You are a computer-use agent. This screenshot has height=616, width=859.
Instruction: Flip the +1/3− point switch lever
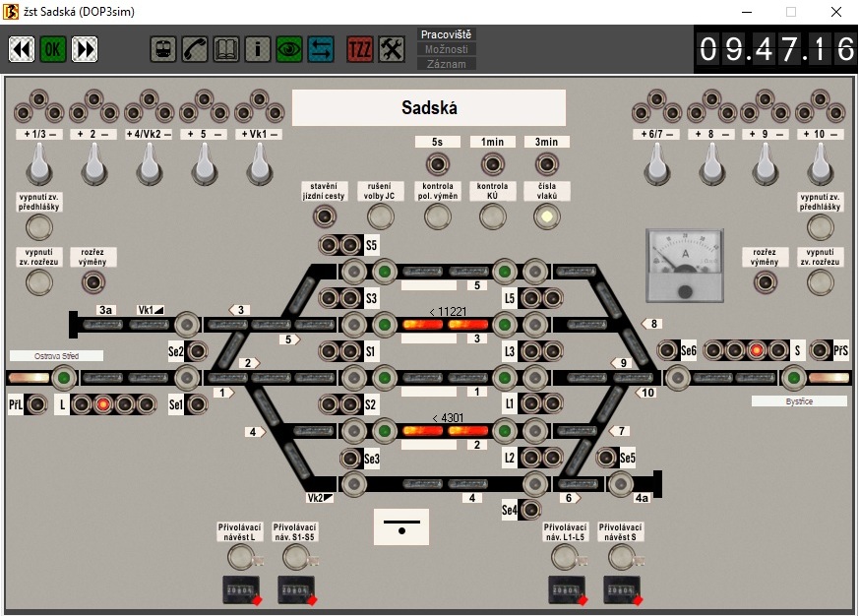tap(38, 163)
